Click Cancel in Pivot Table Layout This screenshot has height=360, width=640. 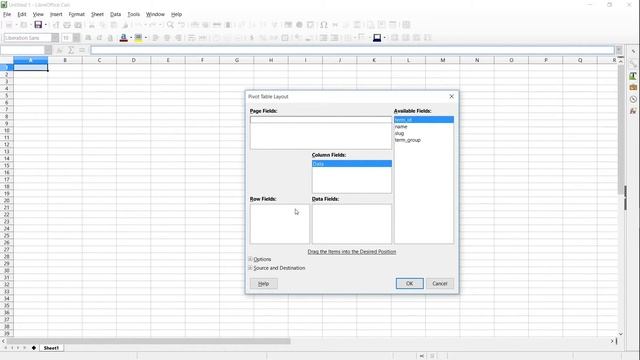coord(440,283)
